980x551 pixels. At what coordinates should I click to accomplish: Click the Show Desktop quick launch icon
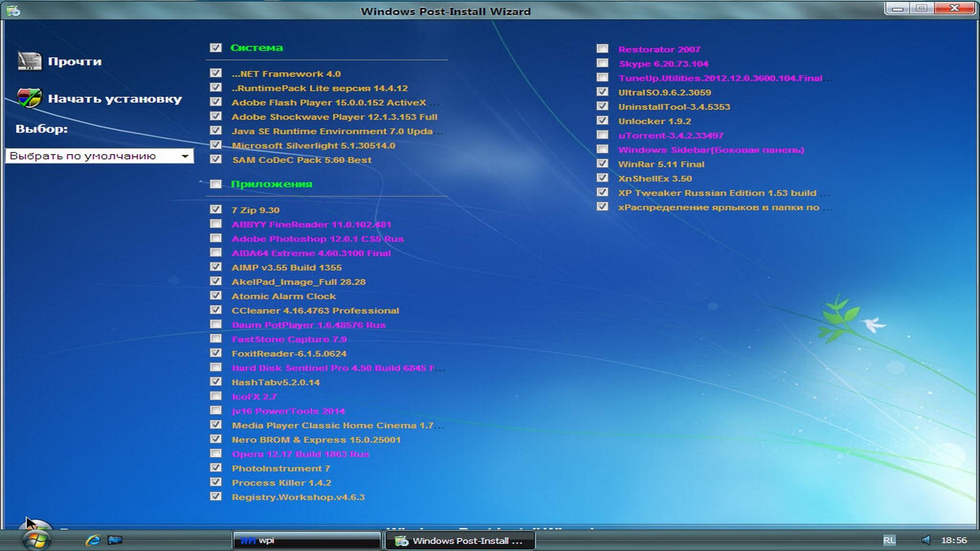click(115, 540)
